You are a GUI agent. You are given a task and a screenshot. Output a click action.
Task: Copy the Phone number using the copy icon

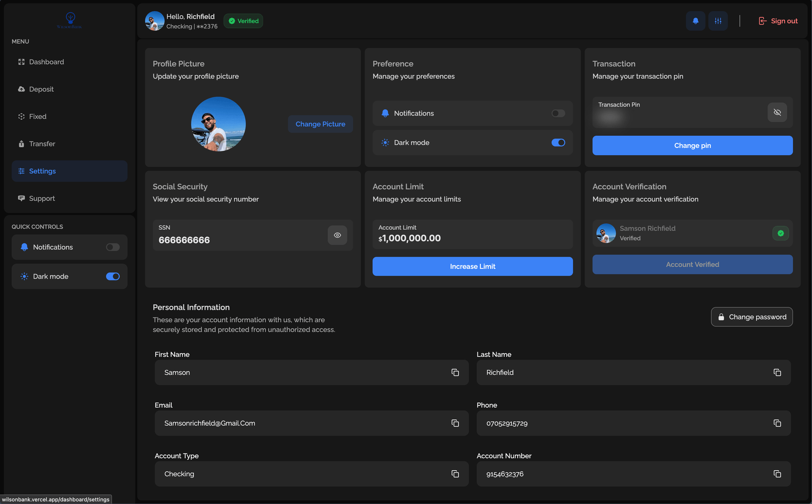[777, 423]
